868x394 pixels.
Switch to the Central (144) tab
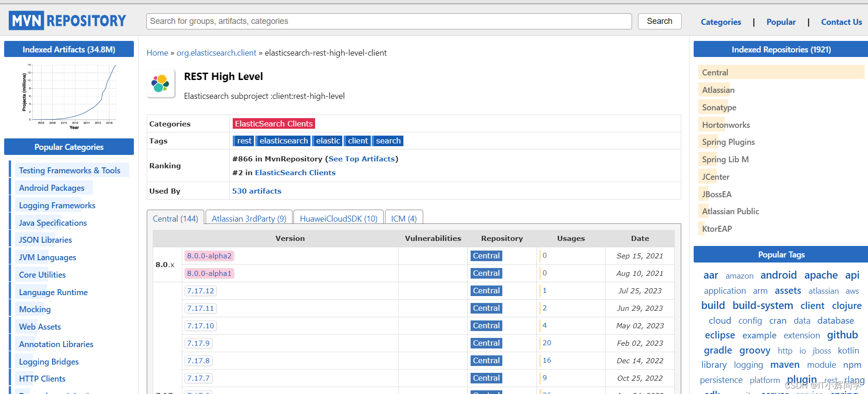tap(175, 218)
